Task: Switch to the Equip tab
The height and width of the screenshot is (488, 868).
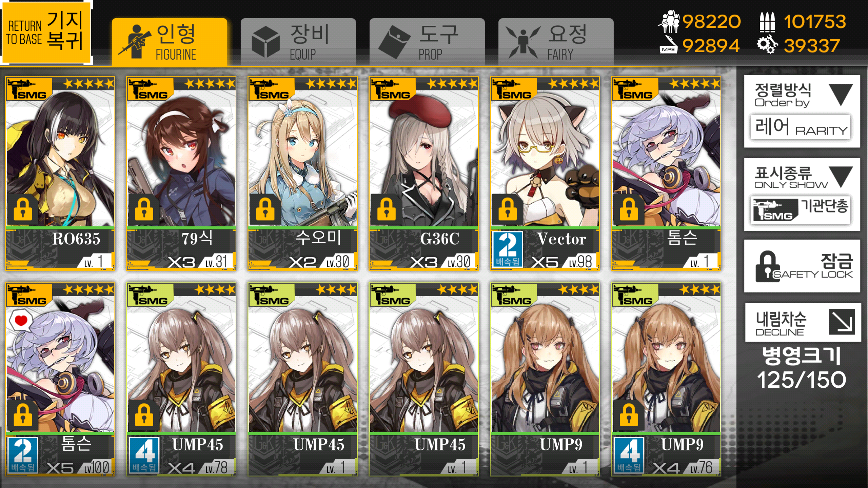Action: [298, 42]
